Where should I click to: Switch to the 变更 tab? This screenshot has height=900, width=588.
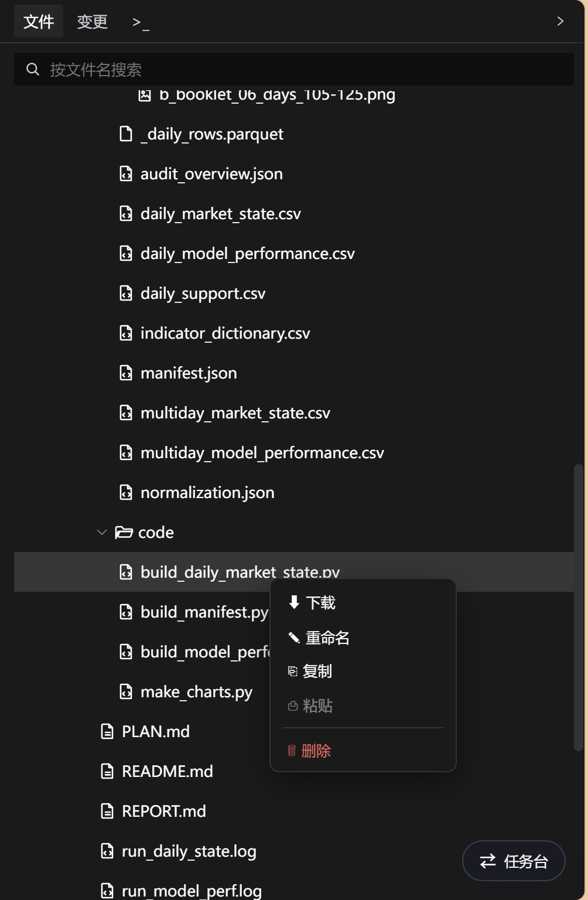click(x=93, y=22)
